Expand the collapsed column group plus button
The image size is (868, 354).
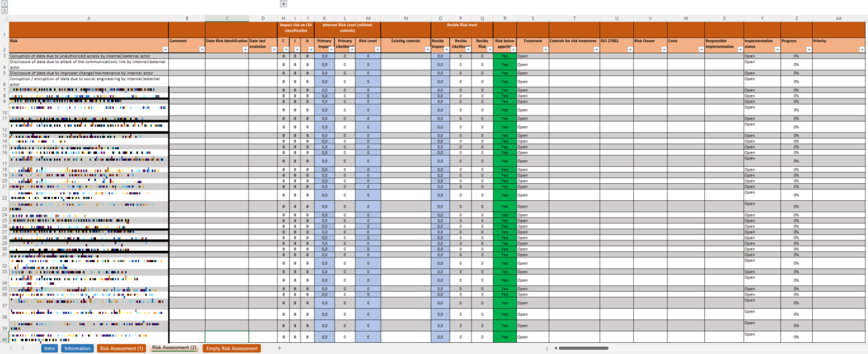coord(283,4)
